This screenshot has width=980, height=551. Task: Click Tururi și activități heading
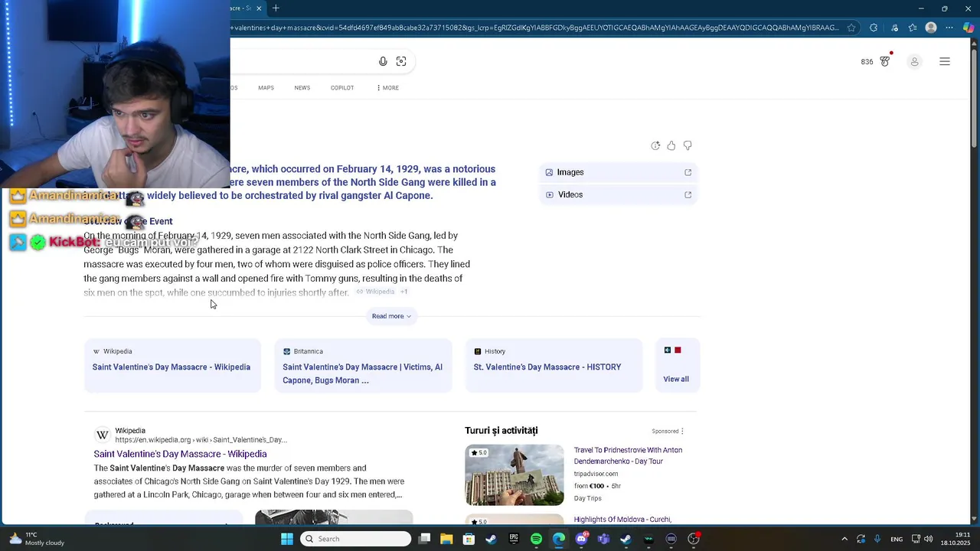(x=501, y=431)
